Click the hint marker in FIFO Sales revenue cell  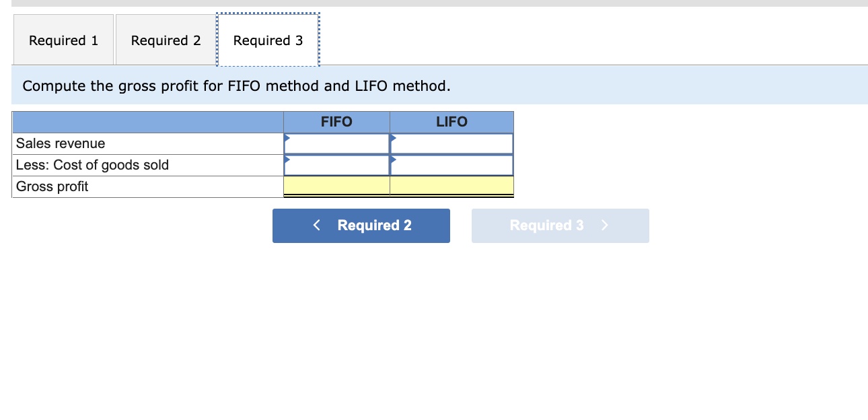pos(288,139)
